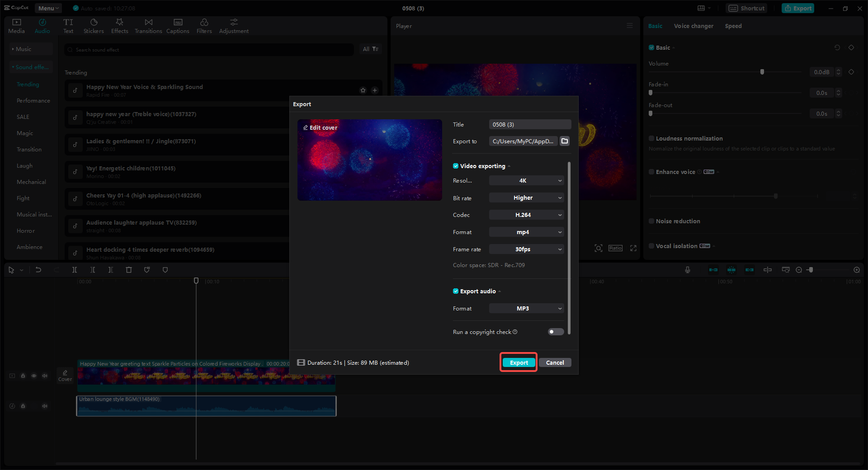Click Export to confirm exporting the video

tap(518, 362)
